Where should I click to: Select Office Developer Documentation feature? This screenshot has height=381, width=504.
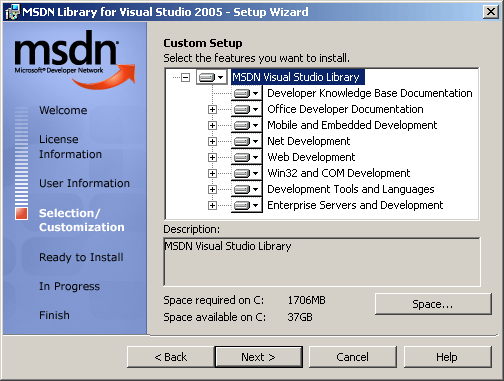point(345,109)
